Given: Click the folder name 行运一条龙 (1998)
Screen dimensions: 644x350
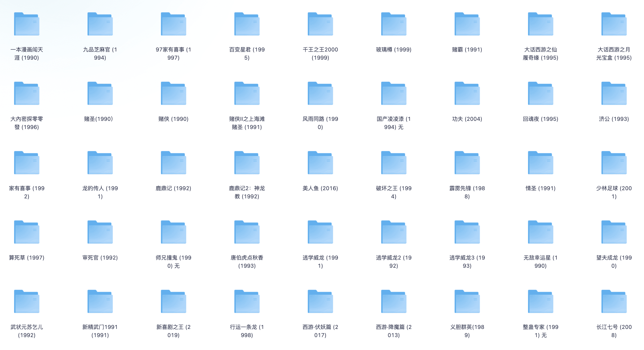Looking at the screenshot, I should point(247,331).
